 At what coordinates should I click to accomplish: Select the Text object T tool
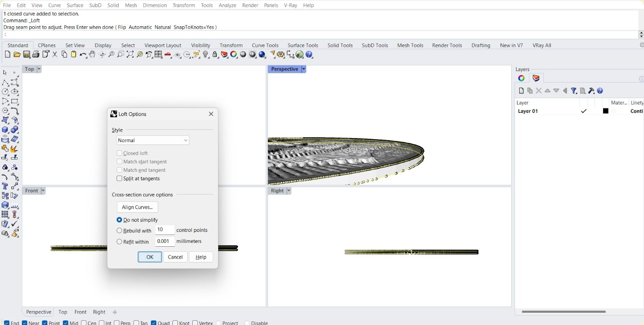5,186
